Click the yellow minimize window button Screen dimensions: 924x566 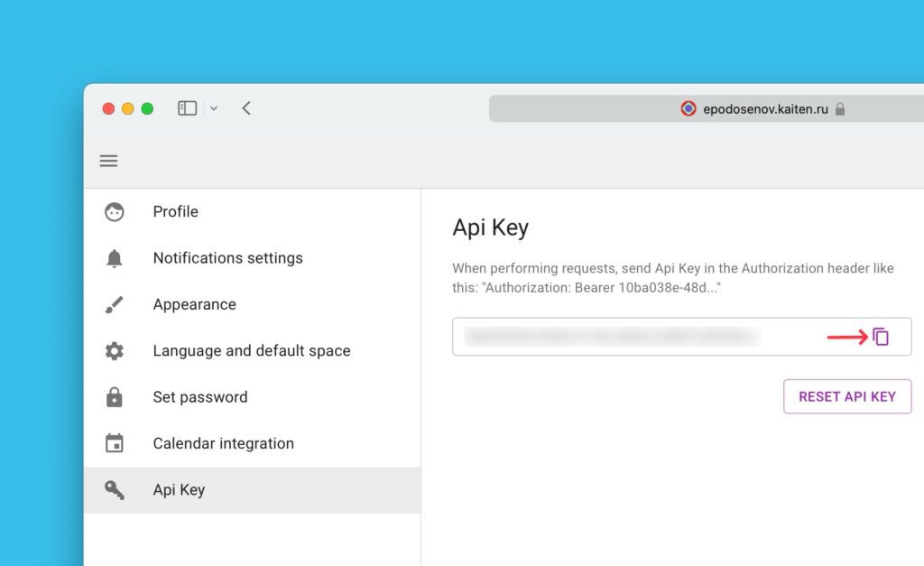pyautogui.click(x=127, y=108)
